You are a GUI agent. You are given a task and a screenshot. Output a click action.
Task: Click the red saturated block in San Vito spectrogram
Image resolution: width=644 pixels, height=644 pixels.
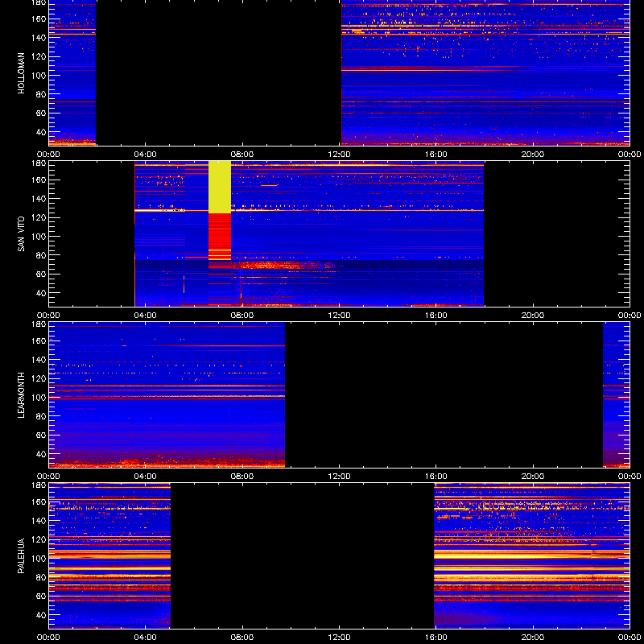click(220, 237)
